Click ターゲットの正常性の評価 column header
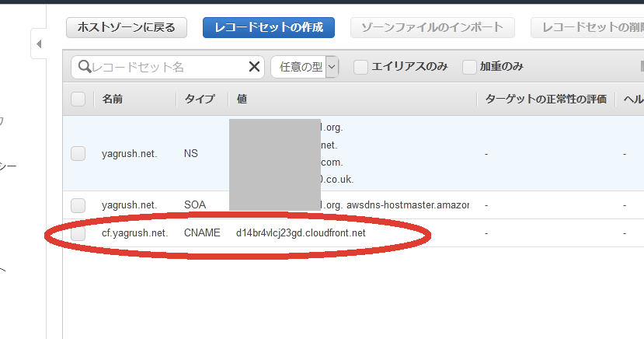644x339 pixels. click(x=546, y=99)
